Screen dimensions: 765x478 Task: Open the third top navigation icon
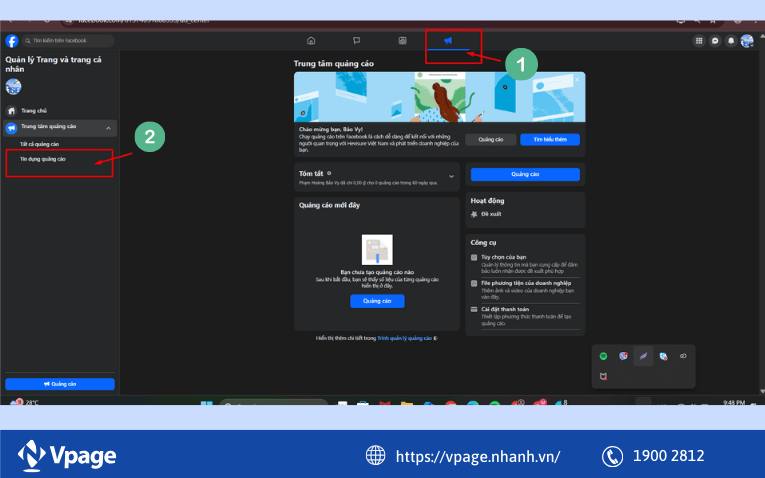(x=403, y=40)
